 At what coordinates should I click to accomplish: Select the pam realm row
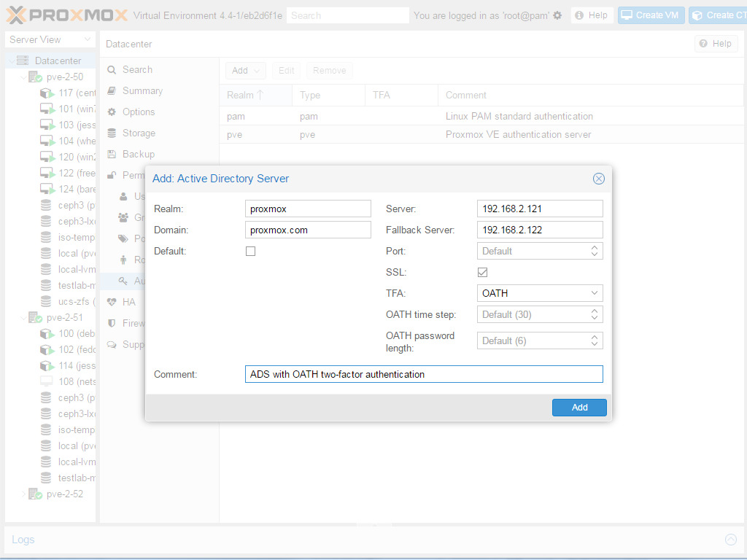(x=483, y=116)
